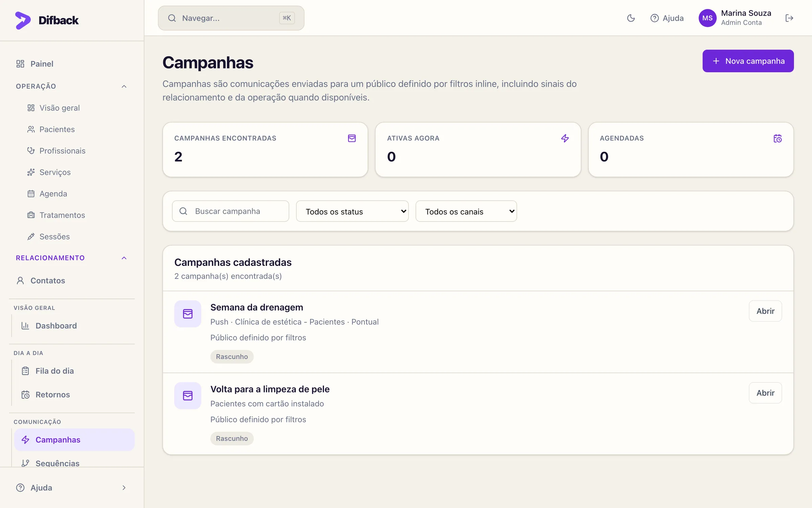Collapse the Operação sidebar section
The height and width of the screenshot is (508, 812).
tap(71, 86)
